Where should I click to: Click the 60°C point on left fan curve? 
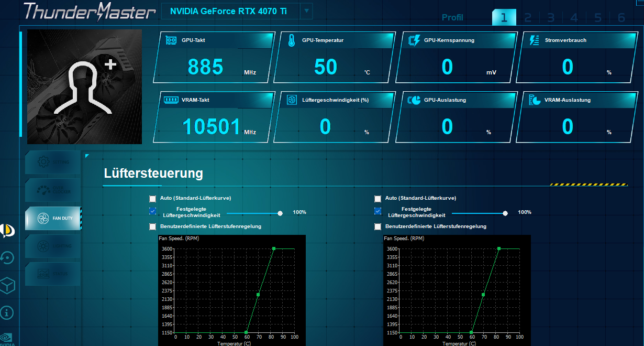pyautogui.click(x=246, y=332)
